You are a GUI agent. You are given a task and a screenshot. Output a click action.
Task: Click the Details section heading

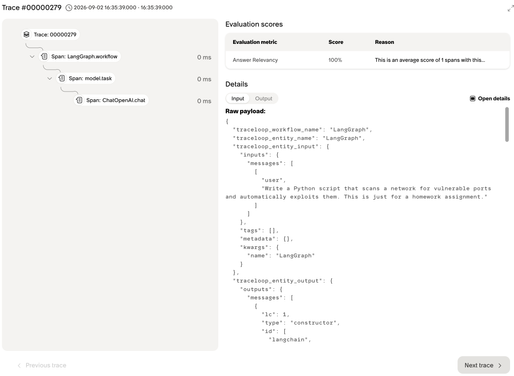click(x=237, y=84)
